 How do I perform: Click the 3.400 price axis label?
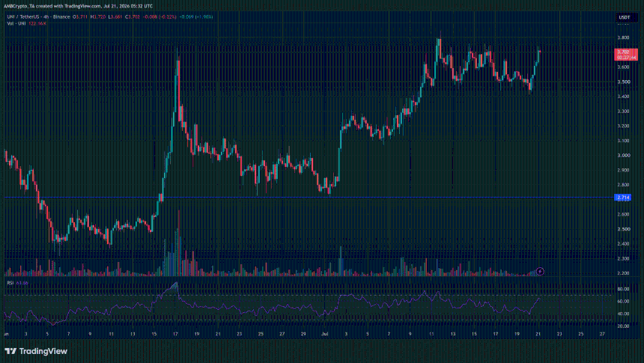coord(624,97)
